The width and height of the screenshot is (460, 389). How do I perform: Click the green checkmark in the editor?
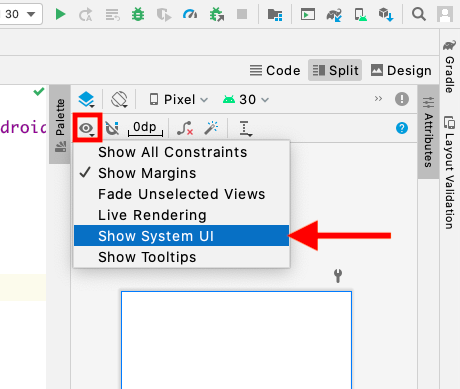tap(39, 92)
